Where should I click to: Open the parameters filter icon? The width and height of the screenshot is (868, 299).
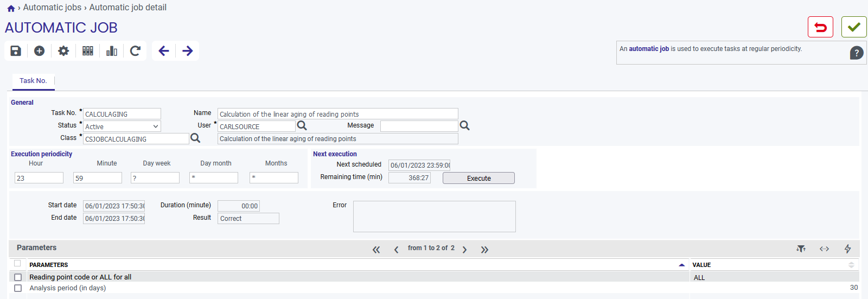pos(801,249)
